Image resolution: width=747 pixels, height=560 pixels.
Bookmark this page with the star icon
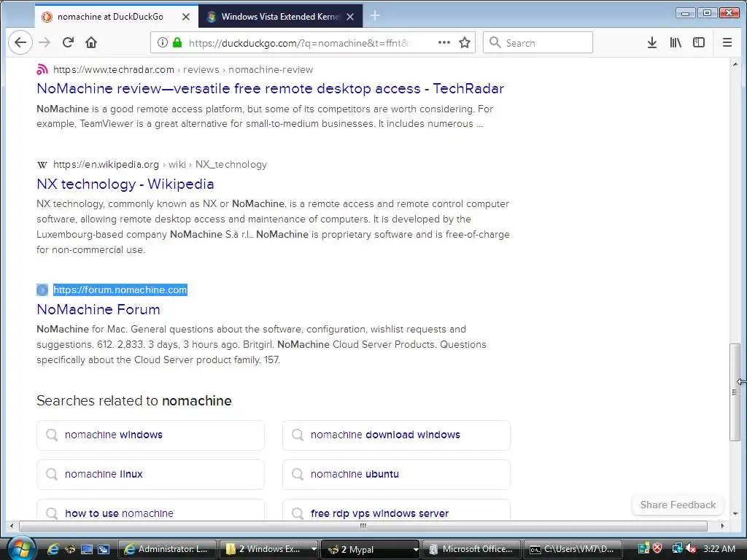coord(465,43)
